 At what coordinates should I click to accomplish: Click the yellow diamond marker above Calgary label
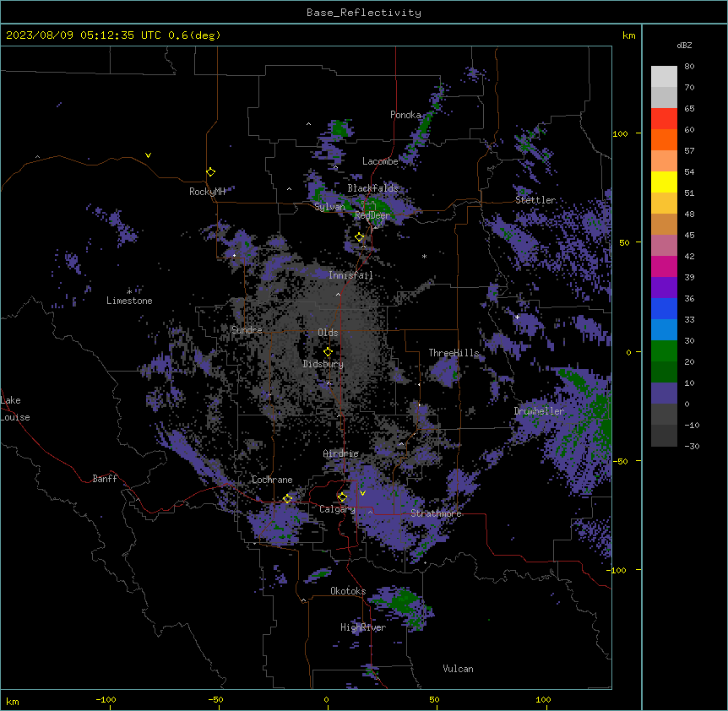(342, 497)
